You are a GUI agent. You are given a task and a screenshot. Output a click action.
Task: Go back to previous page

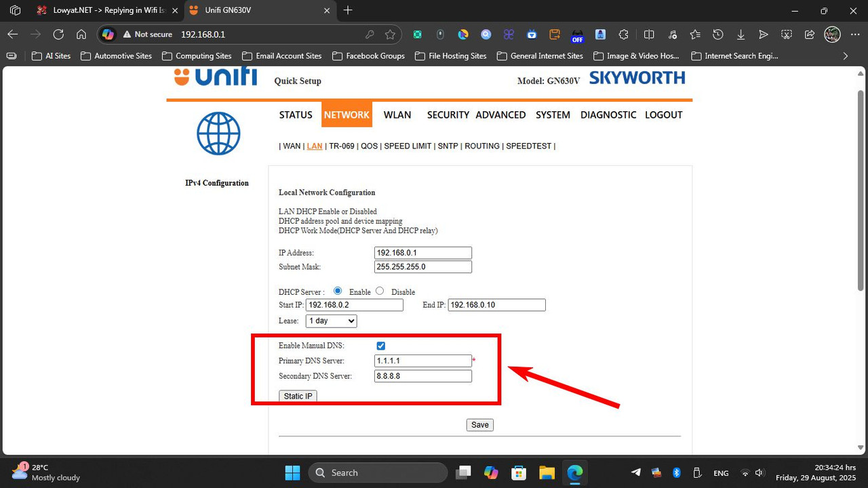pos(13,34)
